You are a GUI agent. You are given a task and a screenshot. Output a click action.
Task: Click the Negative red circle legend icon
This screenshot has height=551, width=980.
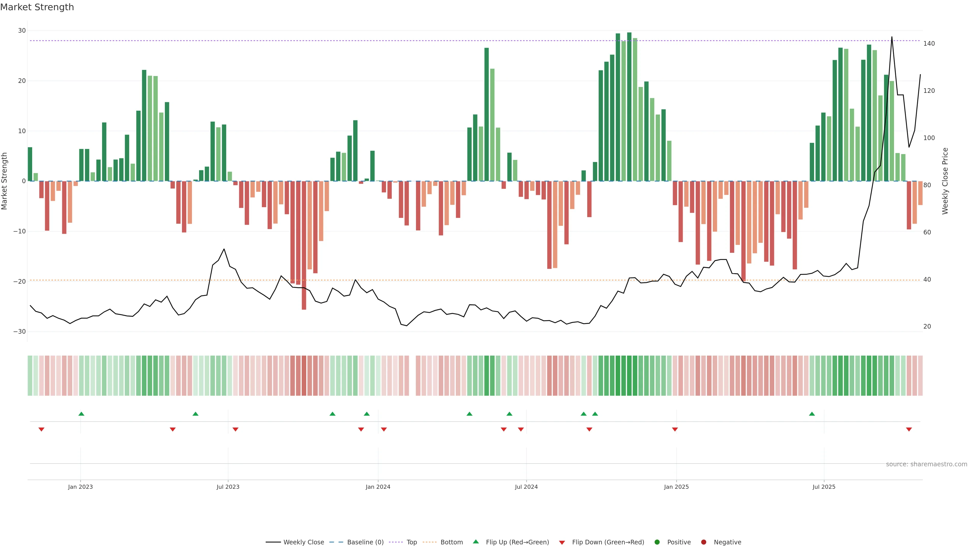coord(703,542)
